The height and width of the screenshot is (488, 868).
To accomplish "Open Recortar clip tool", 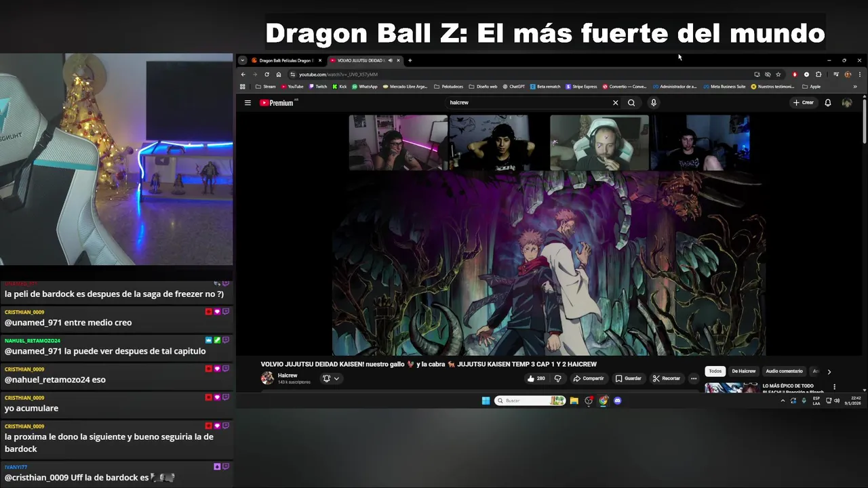I will (667, 378).
